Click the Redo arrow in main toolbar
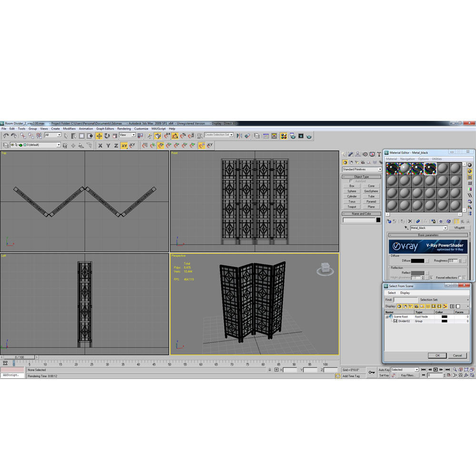476x476 pixels. tap(14, 136)
